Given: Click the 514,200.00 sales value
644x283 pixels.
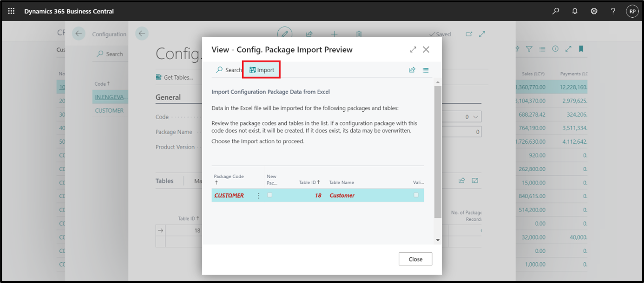Looking at the screenshot, I should click(532, 210).
